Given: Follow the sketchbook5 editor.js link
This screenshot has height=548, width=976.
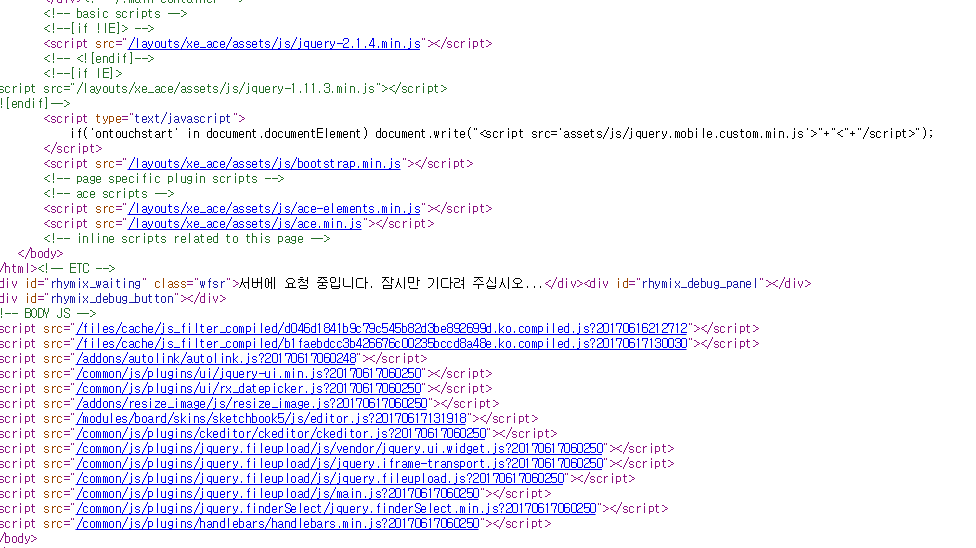Looking at the screenshot, I should pos(272,419).
